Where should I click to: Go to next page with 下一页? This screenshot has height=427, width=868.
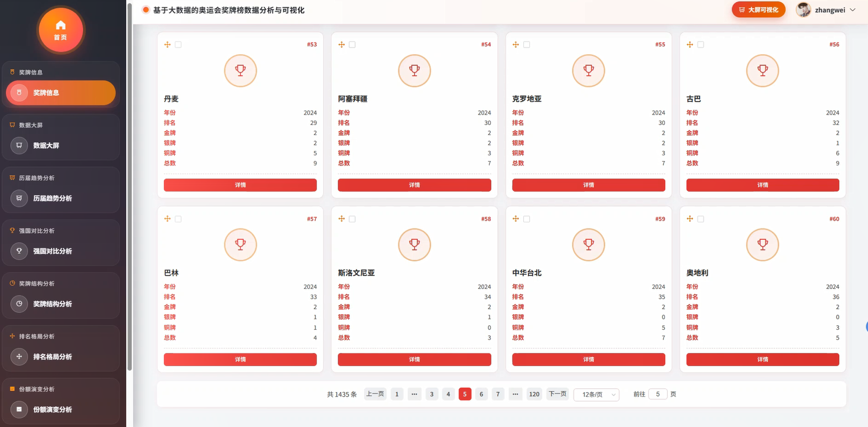(558, 394)
